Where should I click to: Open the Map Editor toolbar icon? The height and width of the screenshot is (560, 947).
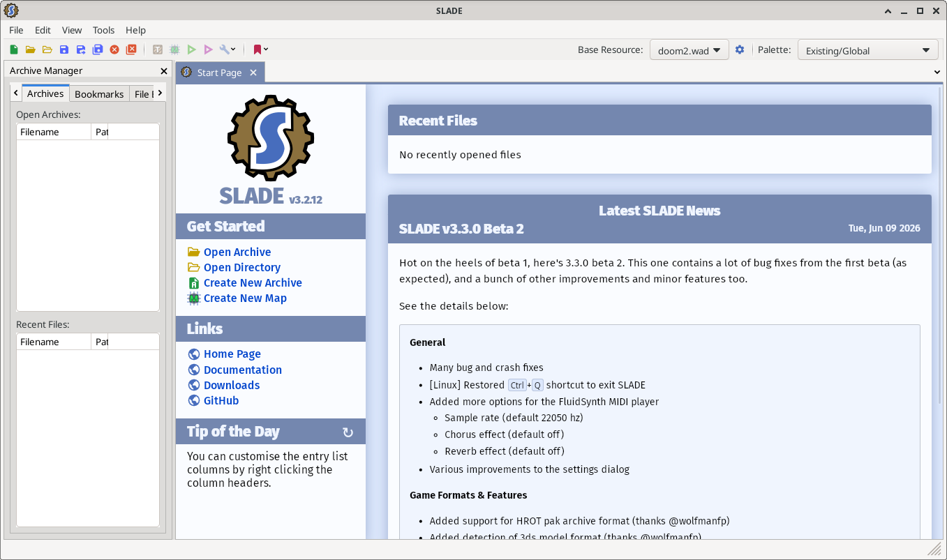[x=174, y=50]
